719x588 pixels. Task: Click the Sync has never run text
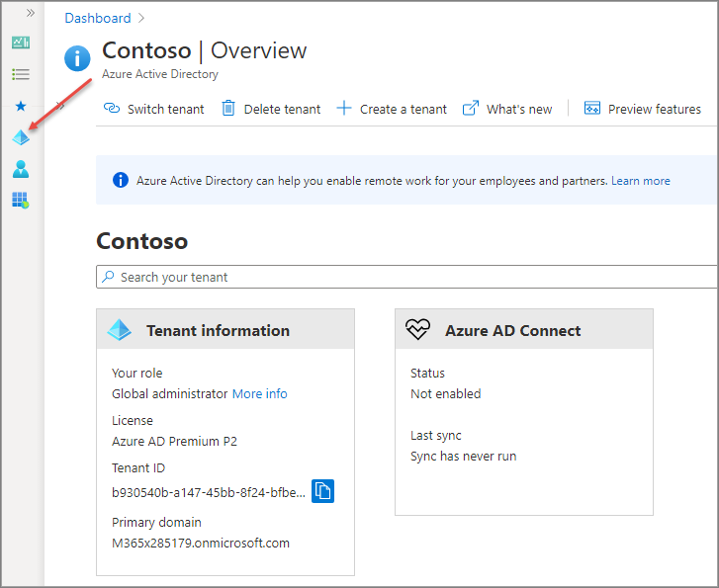(x=463, y=457)
